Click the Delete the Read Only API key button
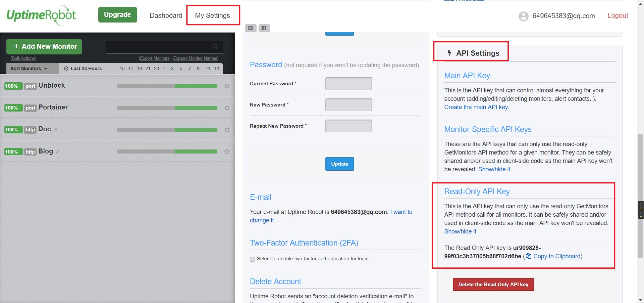The height and width of the screenshot is (303, 644). [493, 285]
